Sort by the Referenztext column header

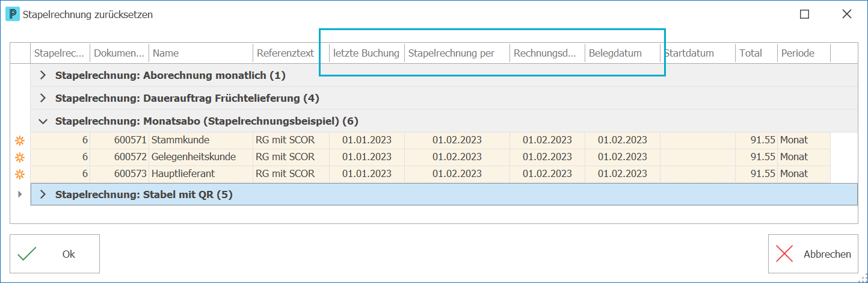coord(291,53)
